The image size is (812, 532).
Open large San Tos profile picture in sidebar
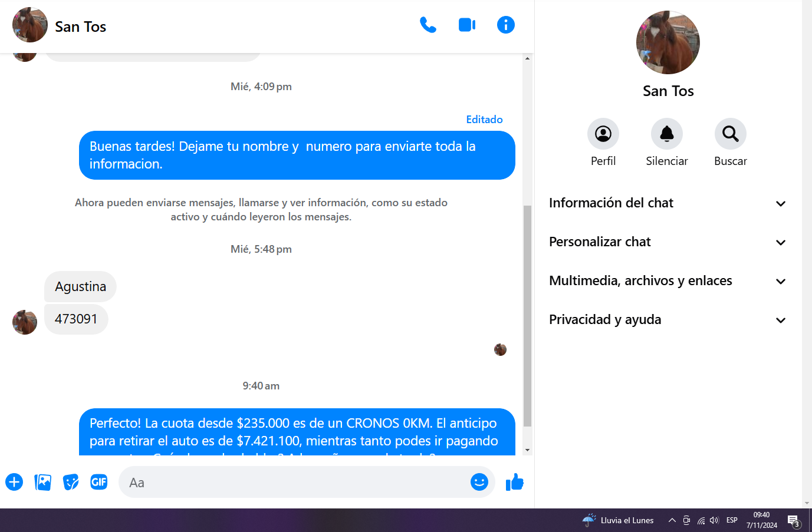point(668,42)
